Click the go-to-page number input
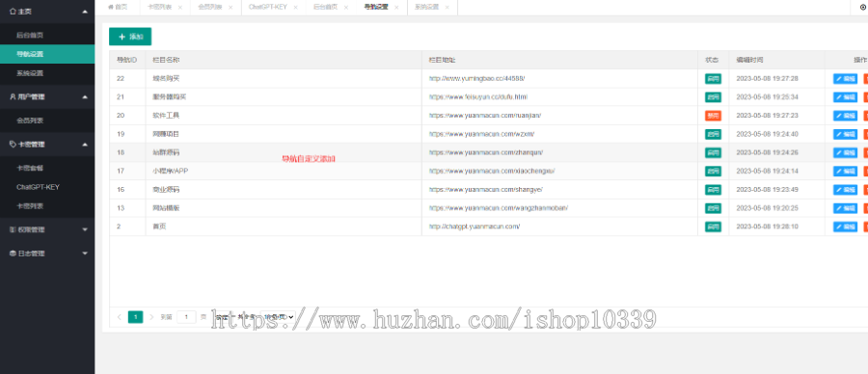Screen dimensions: 868x374 tap(186, 317)
